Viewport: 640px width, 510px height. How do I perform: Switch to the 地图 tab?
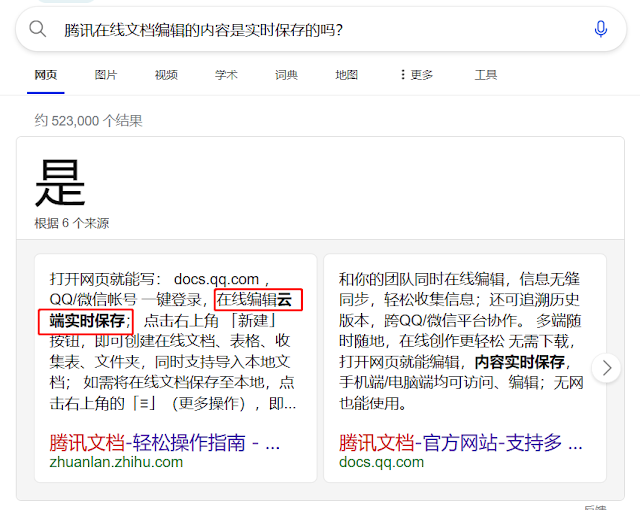coord(347,75)
